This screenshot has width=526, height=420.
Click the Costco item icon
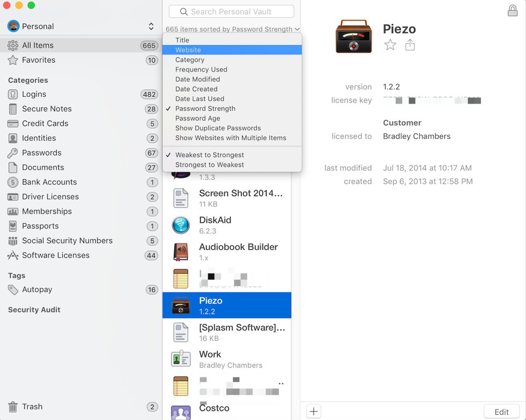tap(181, 413)
